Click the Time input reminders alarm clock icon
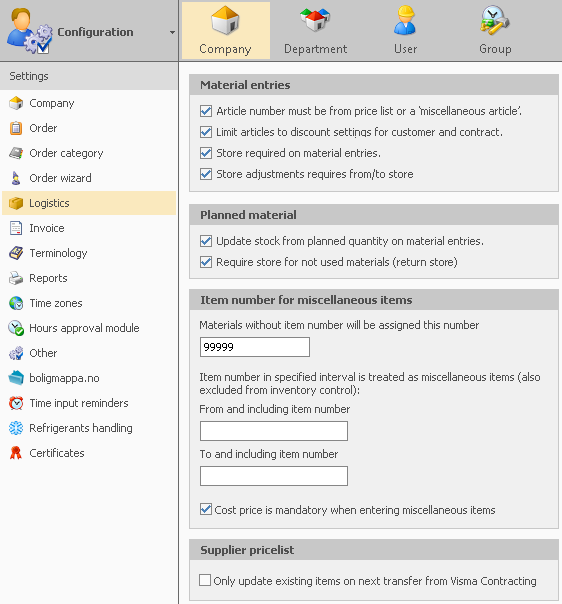Screen dimensions: 562x604 click(x=16, y=403)
